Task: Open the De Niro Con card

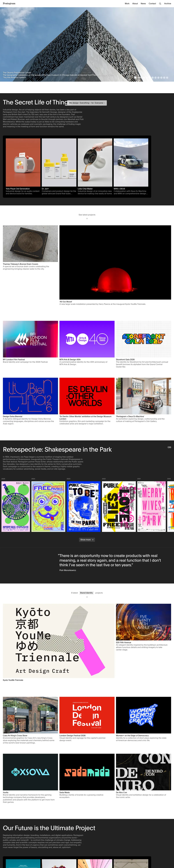Action: 144,772
